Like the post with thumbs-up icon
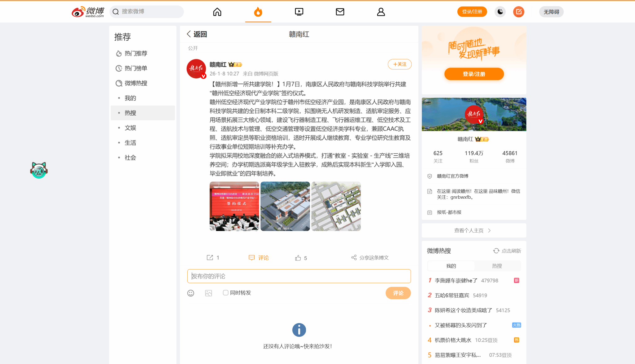The height and width of the screenshot is (364, 635). [298, 258]
